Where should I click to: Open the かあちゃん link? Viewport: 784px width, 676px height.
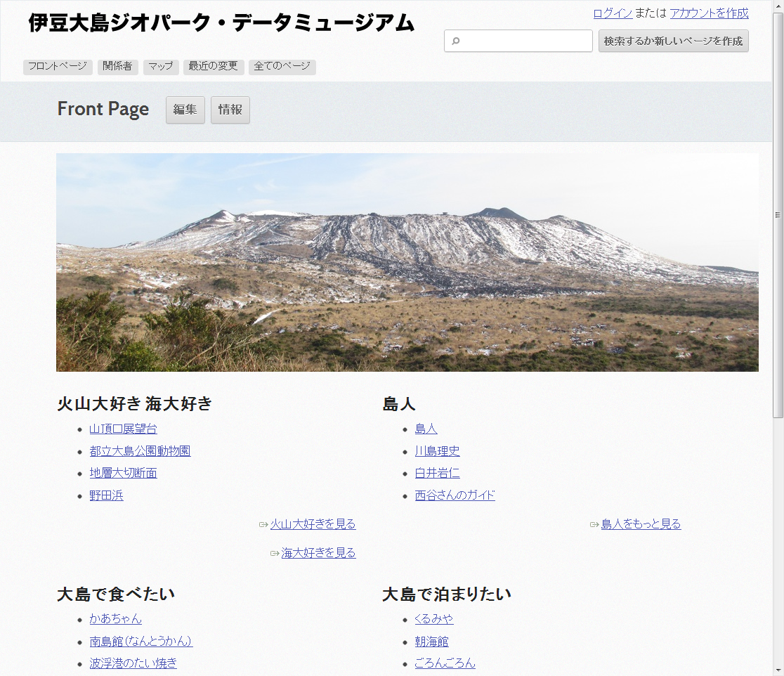pyautogui.click(x=115, y=619)
